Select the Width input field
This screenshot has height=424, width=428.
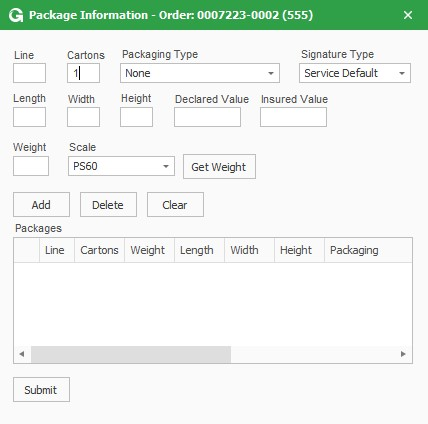[83, 117]
